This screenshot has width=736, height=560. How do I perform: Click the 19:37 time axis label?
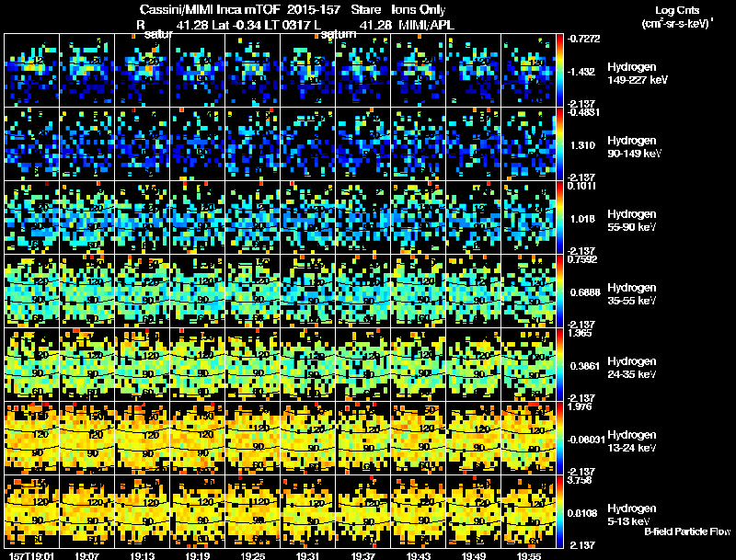coord(363,555)
